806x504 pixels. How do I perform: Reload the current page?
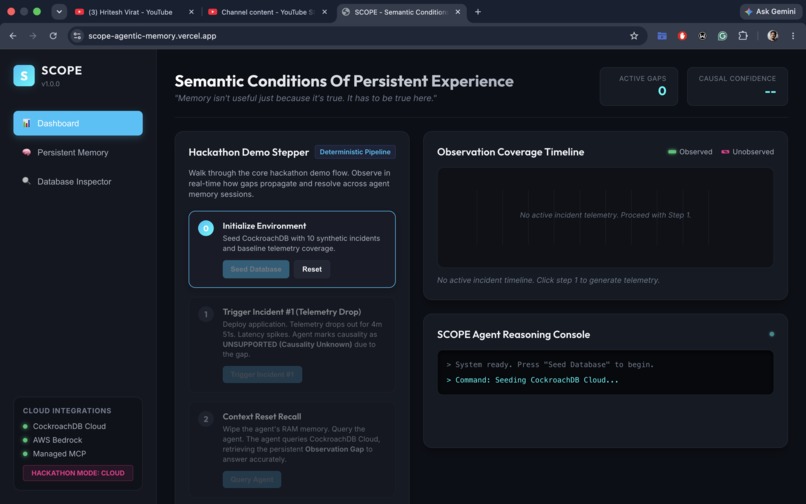[x=53, y=36]
